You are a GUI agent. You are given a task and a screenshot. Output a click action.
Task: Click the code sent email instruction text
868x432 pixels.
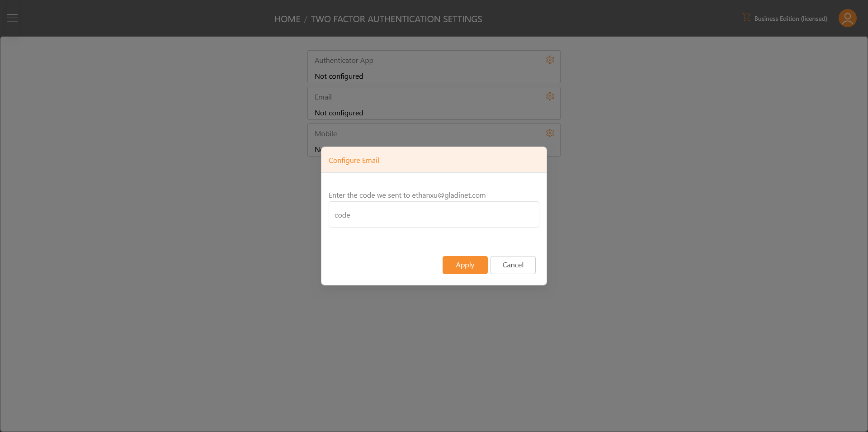[407, 195]
